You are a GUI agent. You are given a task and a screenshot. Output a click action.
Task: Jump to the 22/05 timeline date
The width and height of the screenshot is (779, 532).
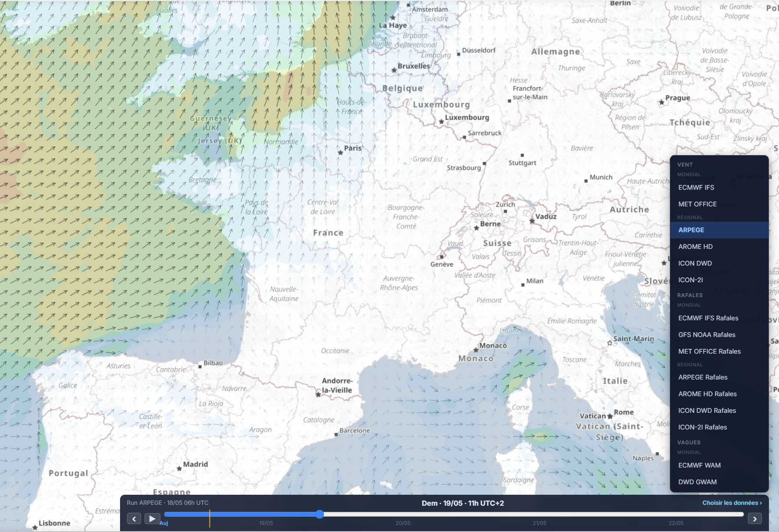tap(676, 523)
